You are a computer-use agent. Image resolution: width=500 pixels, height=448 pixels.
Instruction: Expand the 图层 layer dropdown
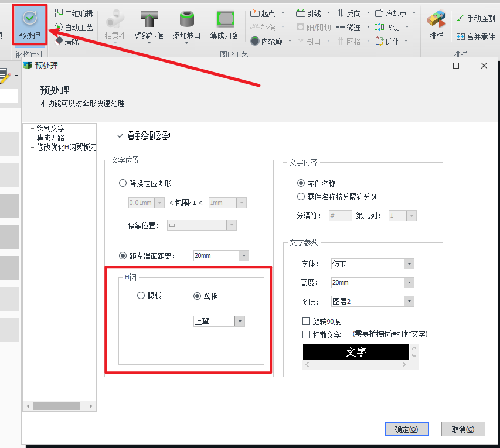409,302
